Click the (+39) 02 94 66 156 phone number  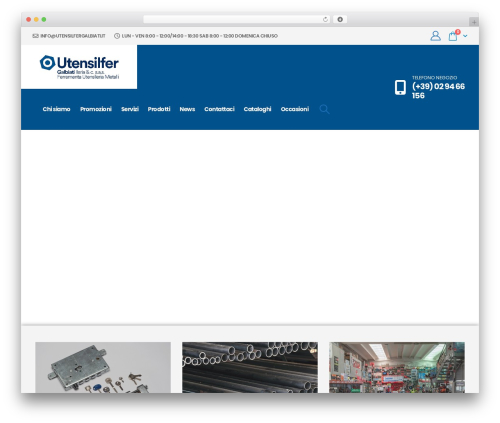(x=438, y=91)
